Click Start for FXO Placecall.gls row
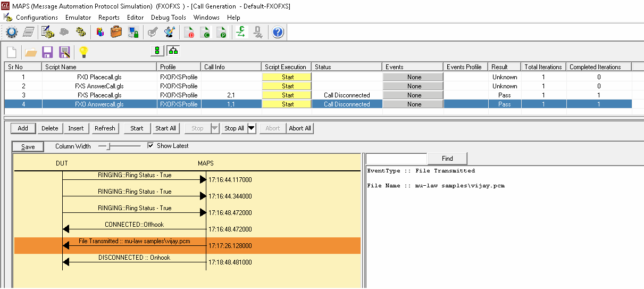The width and height of the screenshot is (644, 289). coord(288,77)
